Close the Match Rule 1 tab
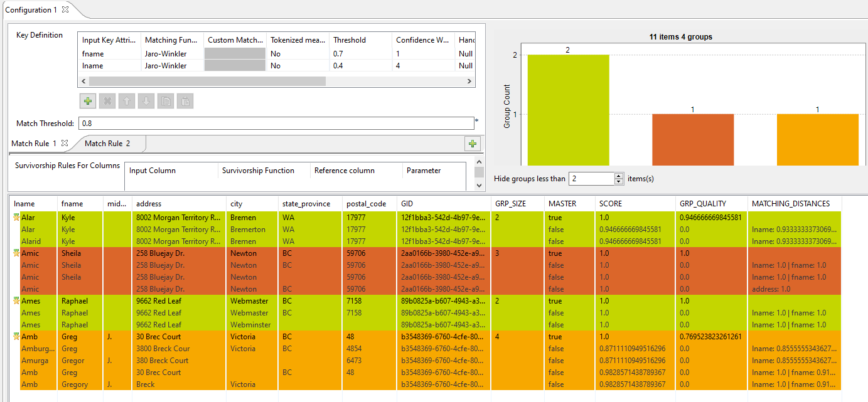Viewport: 868px width, 402px height. coord(65,144)
